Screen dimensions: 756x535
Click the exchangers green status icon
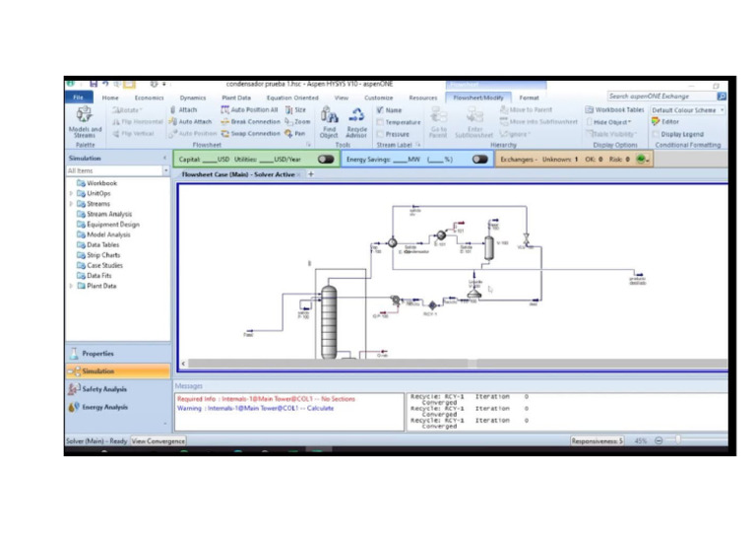click(x=641, y=160)
